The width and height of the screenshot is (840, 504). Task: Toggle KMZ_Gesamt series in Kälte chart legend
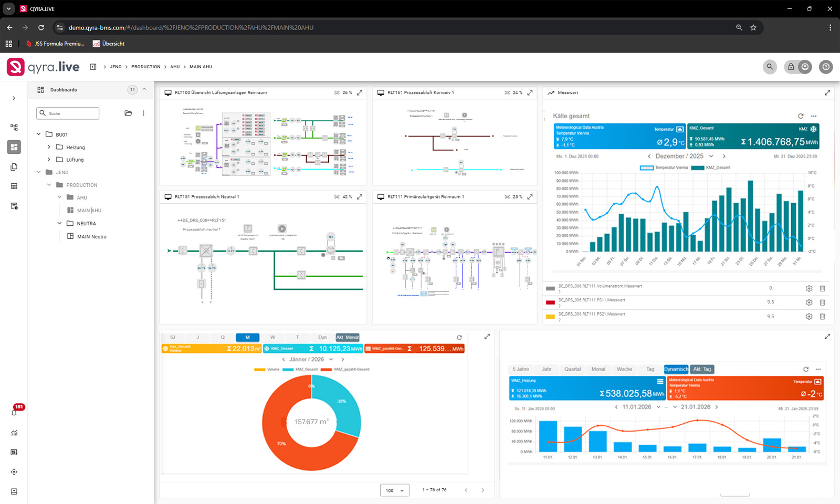click(x=711, y=167)
